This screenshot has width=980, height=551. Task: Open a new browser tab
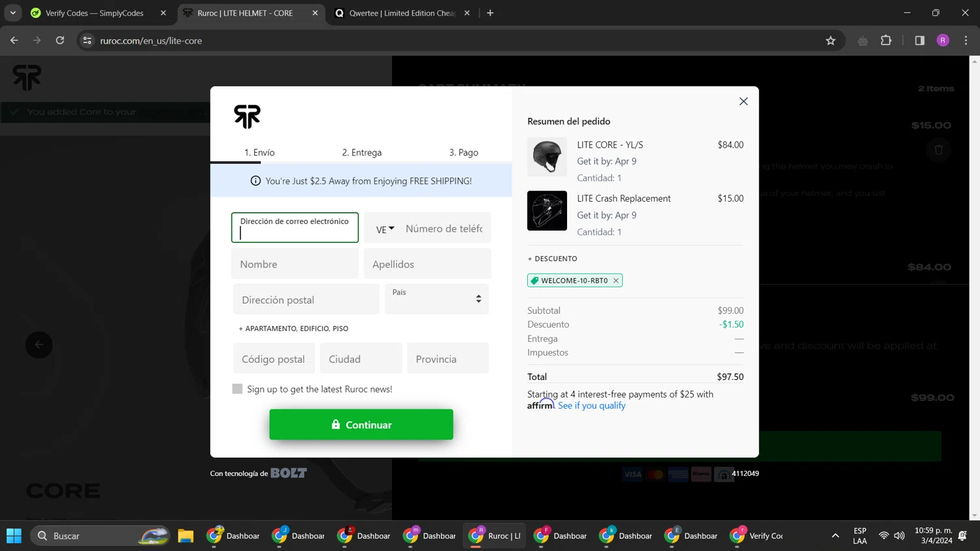490,13
